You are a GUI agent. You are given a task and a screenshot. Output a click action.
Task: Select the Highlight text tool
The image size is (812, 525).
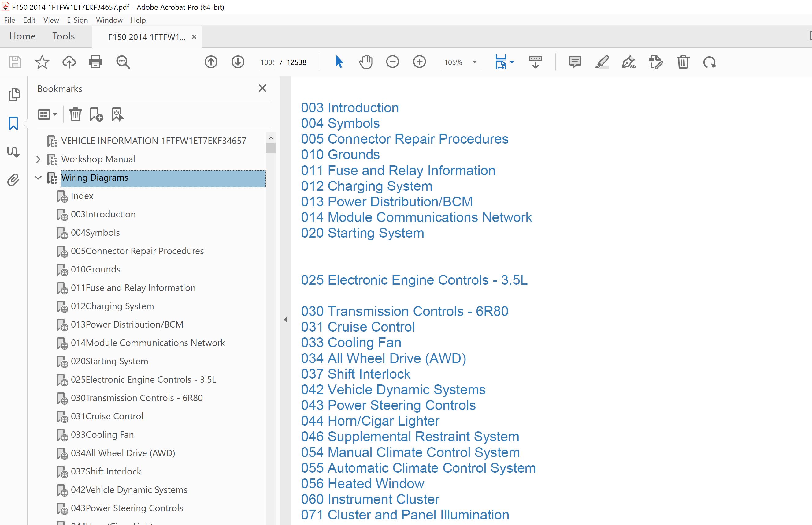coord(602,62)
